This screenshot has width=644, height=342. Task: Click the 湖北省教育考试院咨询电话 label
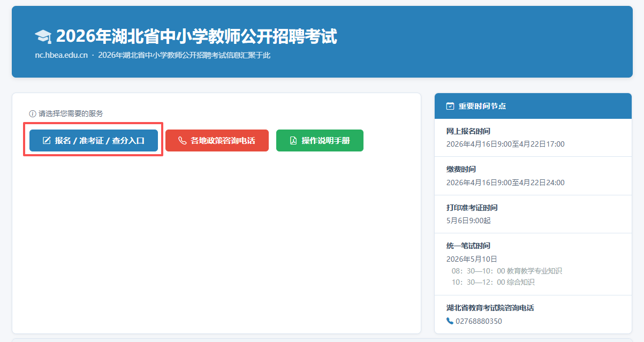[490, 308]
